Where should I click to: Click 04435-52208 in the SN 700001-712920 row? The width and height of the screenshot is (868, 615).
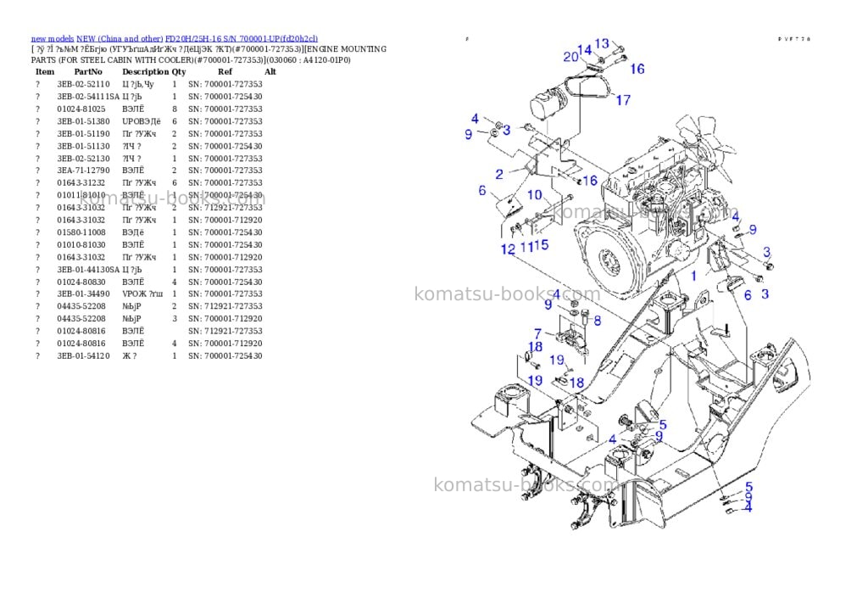pyautogui.click(x=81, y=319)
